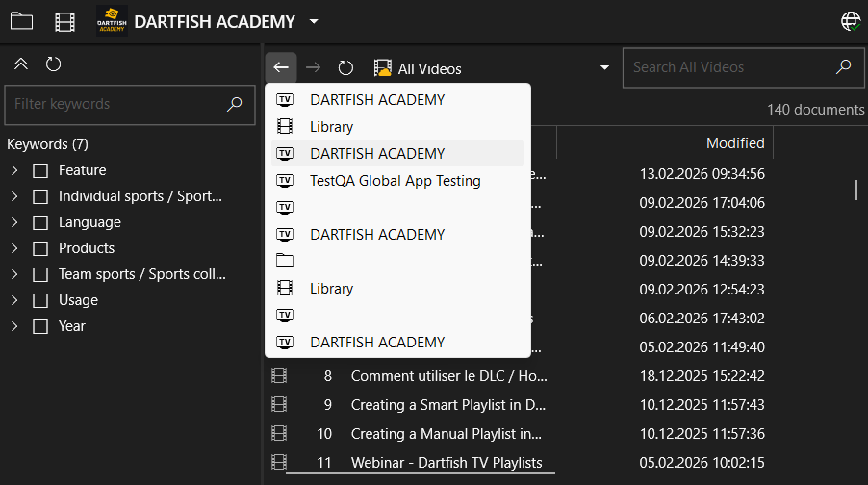The image size is (868, 485).
Task: Sort by the Modified column header
Action: click(735, 142)
